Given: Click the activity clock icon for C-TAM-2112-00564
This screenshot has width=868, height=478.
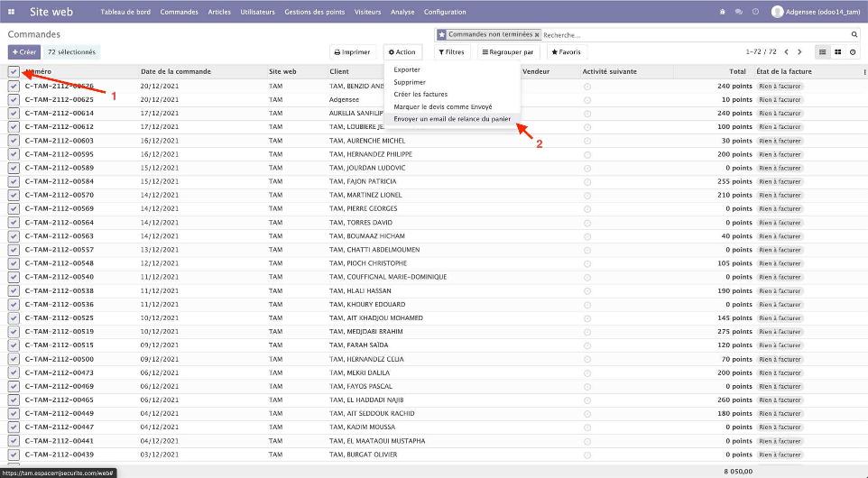Looking at the screenshot, I should click(x=587, y=223).
